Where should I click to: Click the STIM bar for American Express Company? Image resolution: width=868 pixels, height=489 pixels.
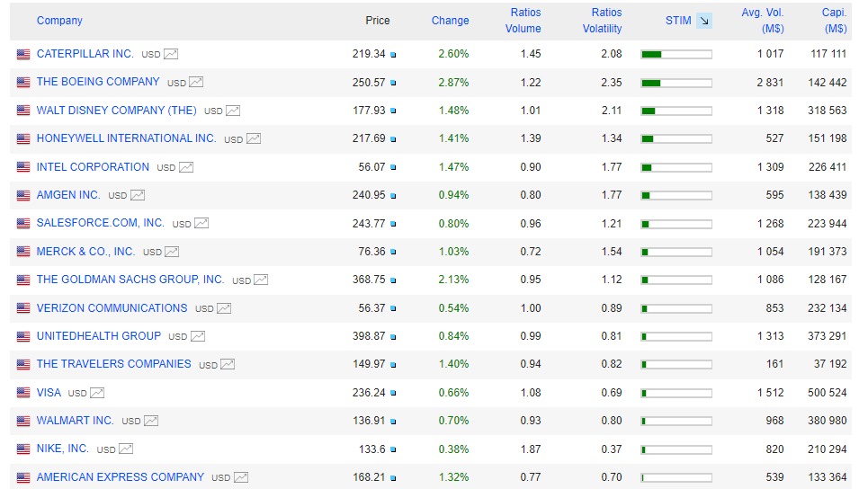point(676,477)
